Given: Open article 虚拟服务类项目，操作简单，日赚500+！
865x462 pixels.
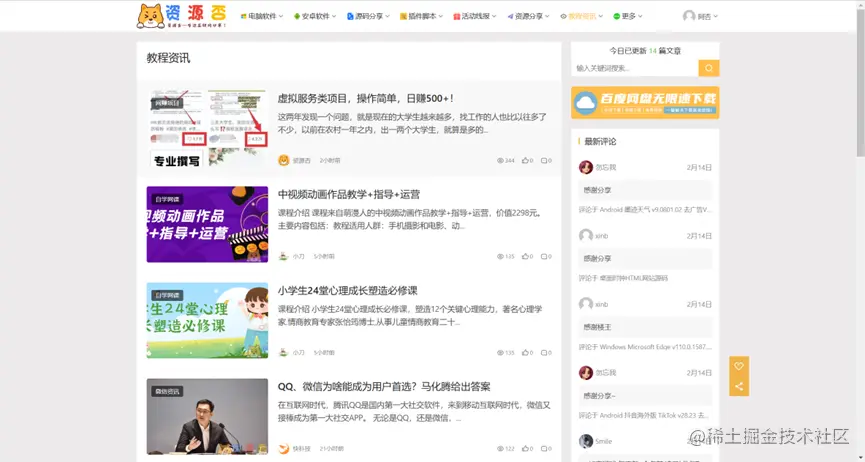Looking at the screenshot, I should pyautogui.click(x=365, y=99).
